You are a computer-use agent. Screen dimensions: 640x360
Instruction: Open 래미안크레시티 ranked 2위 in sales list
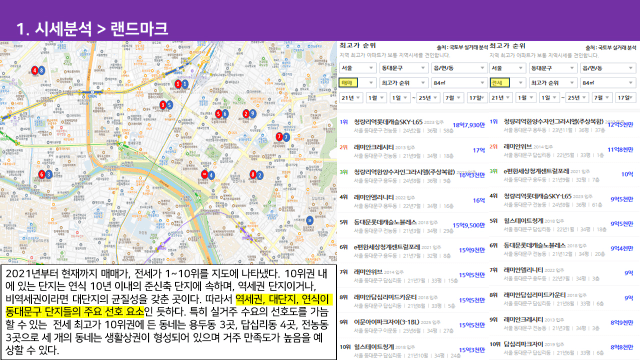click(412, 151)
